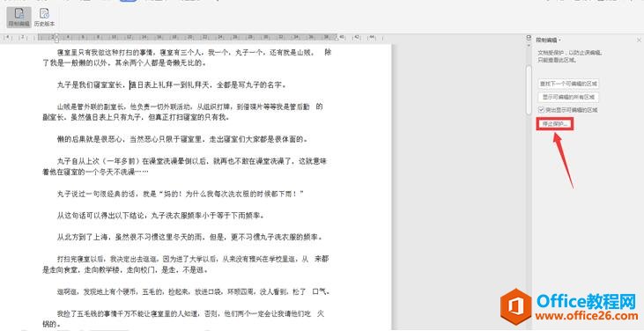Click the line starting 从这句话可以得出以下结论
Screen dimensions: 644x331
(160, 216)
